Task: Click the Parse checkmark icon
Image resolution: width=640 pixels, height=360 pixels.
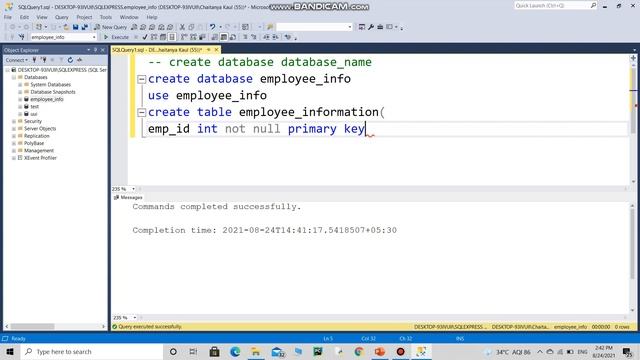Action: click(x=144, y=37)
